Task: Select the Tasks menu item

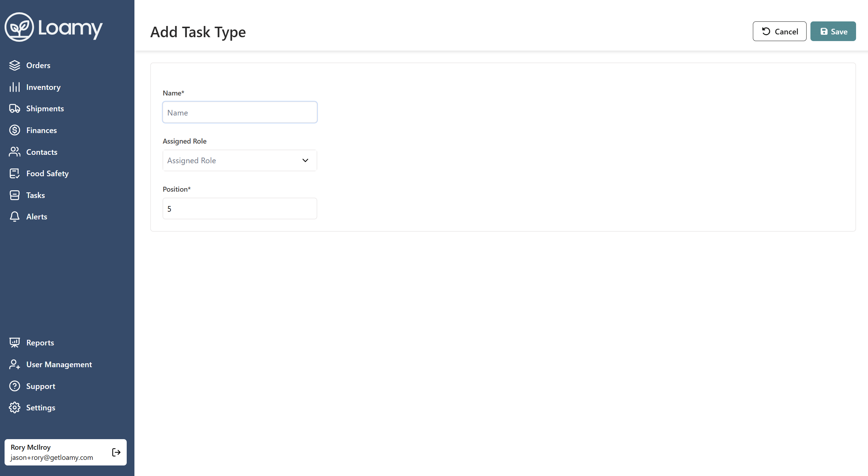Action: 35,195
